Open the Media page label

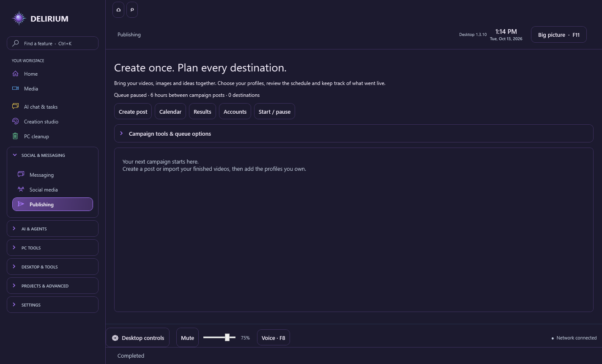click(31, 89)
